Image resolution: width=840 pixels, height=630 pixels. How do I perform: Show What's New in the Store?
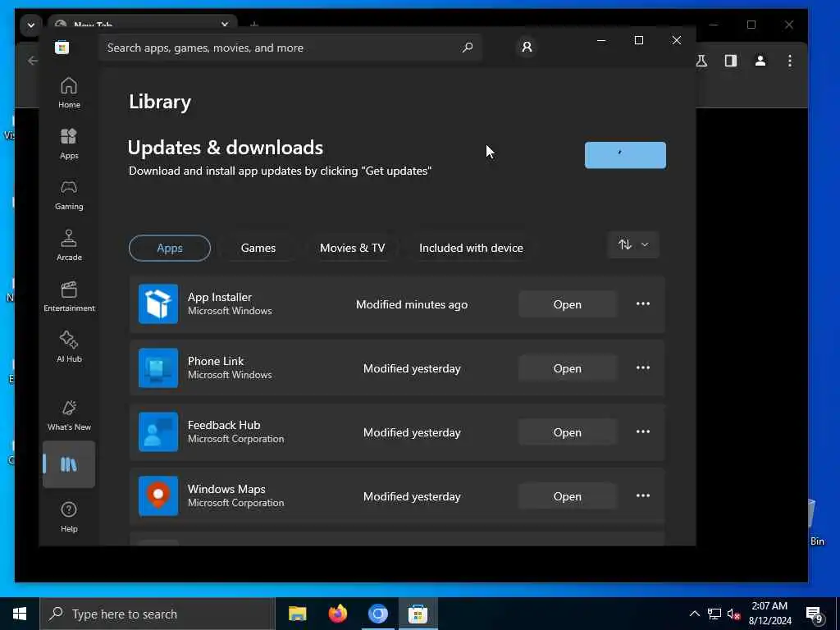pos(69,415)
